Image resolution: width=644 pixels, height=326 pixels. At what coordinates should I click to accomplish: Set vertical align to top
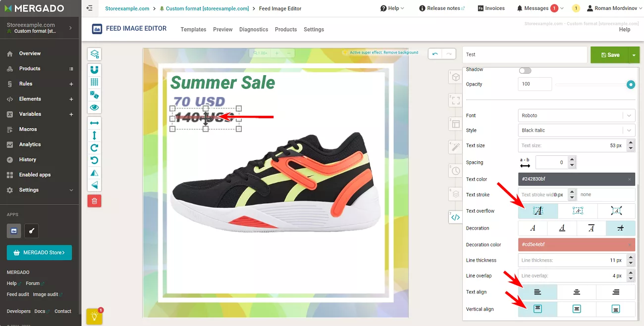[538, 309]
